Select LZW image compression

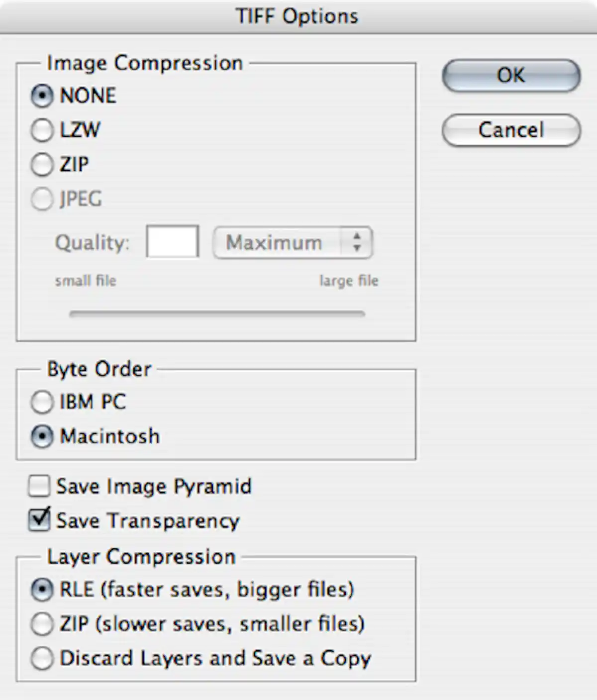click(42, 131)
